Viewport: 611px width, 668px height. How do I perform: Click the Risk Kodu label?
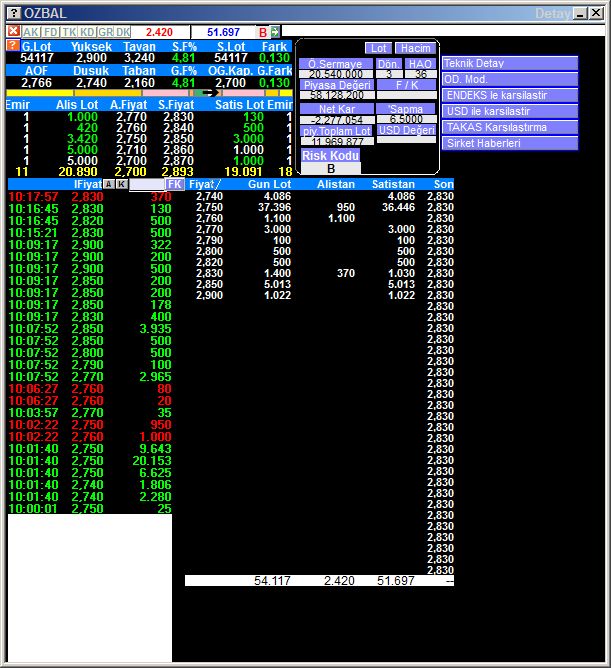[331, 155]
